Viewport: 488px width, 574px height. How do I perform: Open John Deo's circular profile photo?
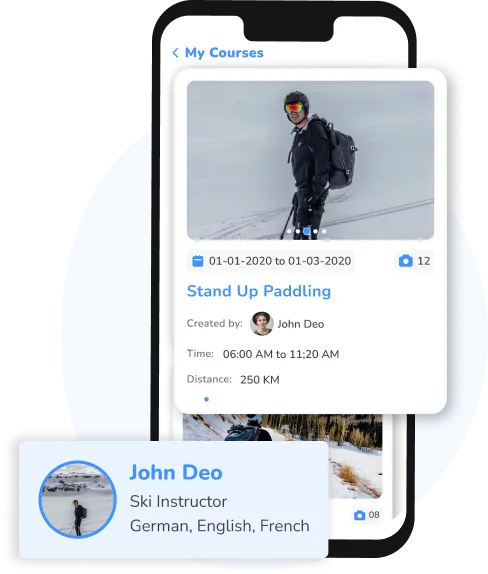pos(78,499)
